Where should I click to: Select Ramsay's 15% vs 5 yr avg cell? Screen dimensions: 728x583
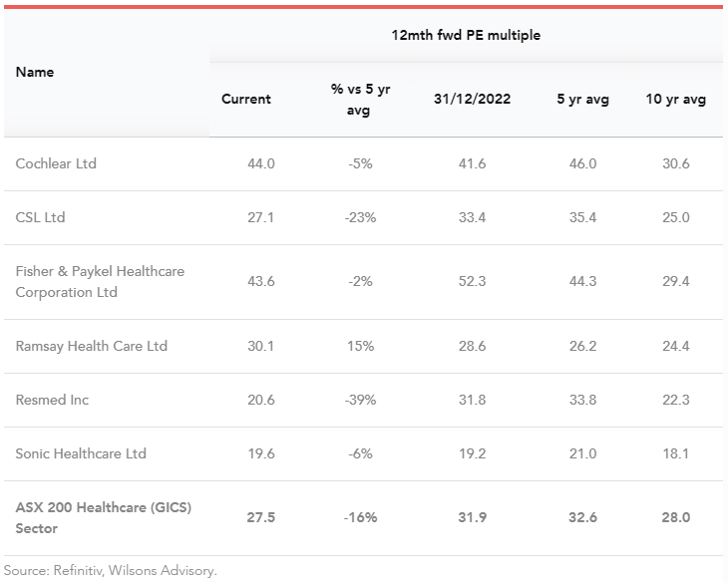pos(360,346)
